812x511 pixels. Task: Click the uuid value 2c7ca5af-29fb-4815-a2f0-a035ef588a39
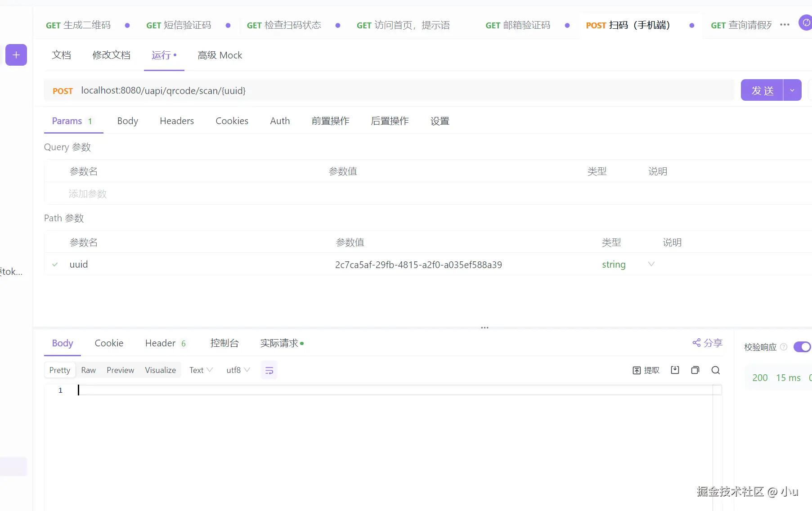[418, 264]
